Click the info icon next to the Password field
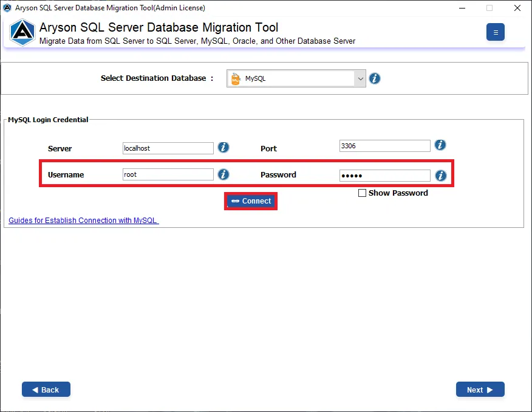The image size is (532, 412). [x=441, y=176]
